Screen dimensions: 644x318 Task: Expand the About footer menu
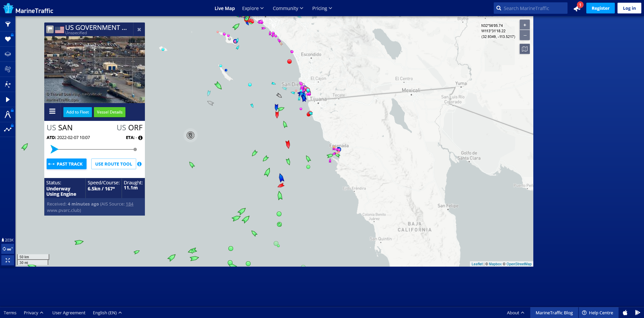[x=515, y=313]
